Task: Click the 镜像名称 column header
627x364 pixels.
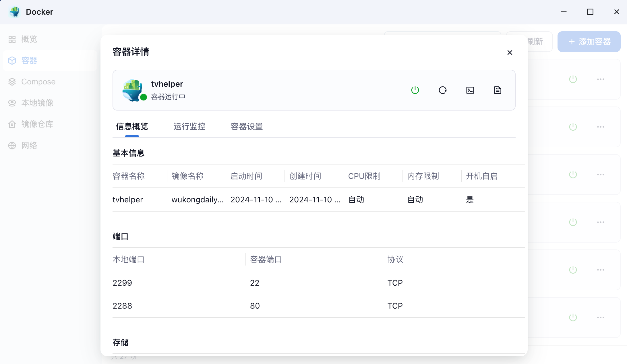Action: (187, 176)
